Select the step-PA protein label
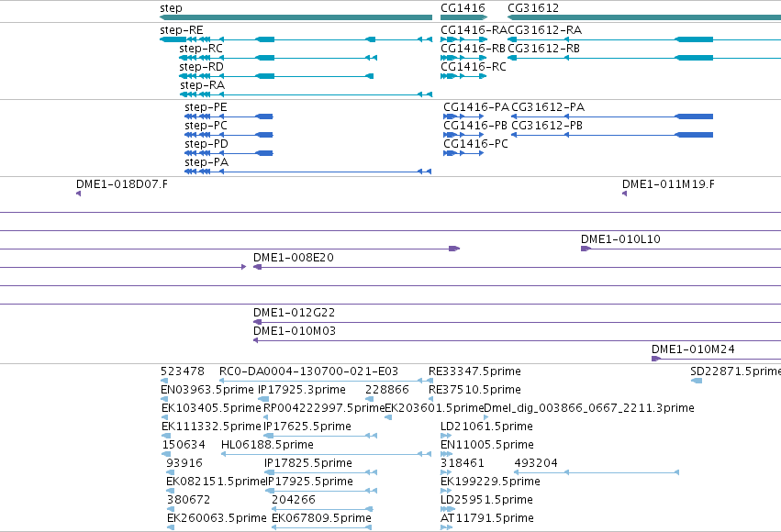The image size is (781, 532). tap(206, 162)
